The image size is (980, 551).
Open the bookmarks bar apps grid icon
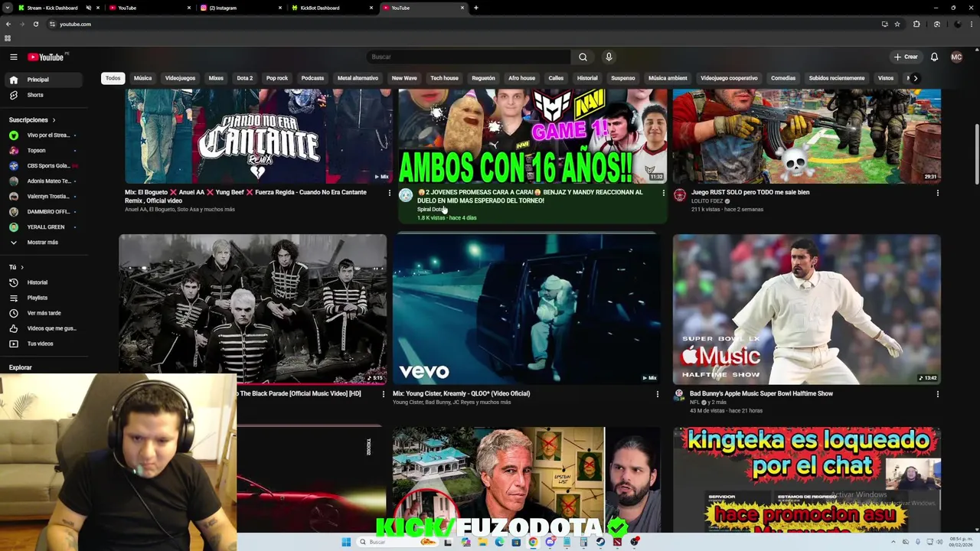pos(8,38)
